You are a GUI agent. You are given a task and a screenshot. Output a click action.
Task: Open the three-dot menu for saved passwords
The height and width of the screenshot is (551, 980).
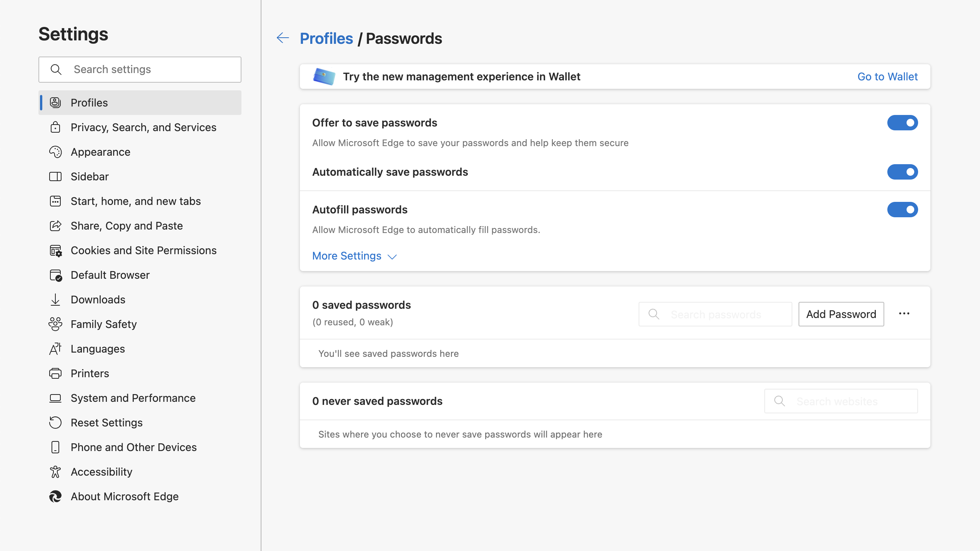pyautogui.click(x=905, y=313)
